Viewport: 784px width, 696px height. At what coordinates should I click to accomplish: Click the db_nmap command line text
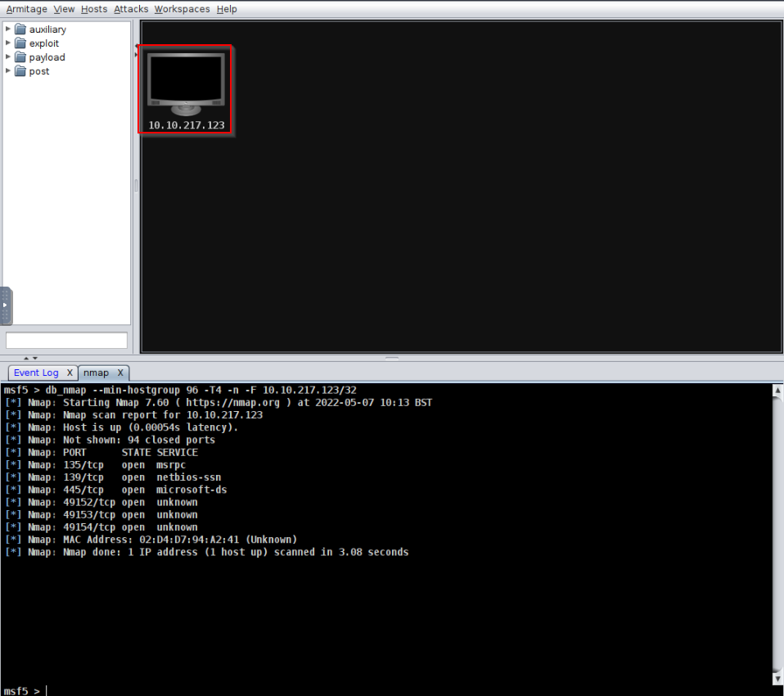[x=201, y=390]
